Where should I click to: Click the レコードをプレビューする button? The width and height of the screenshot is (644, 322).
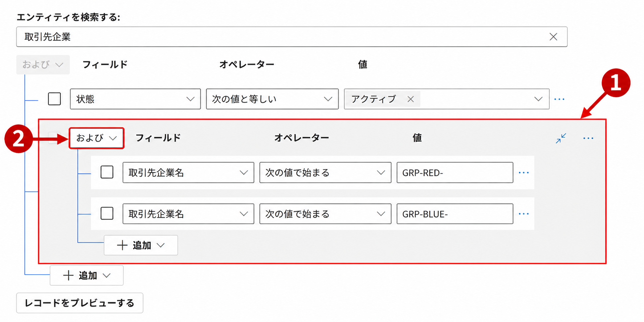tap(80, 303)
